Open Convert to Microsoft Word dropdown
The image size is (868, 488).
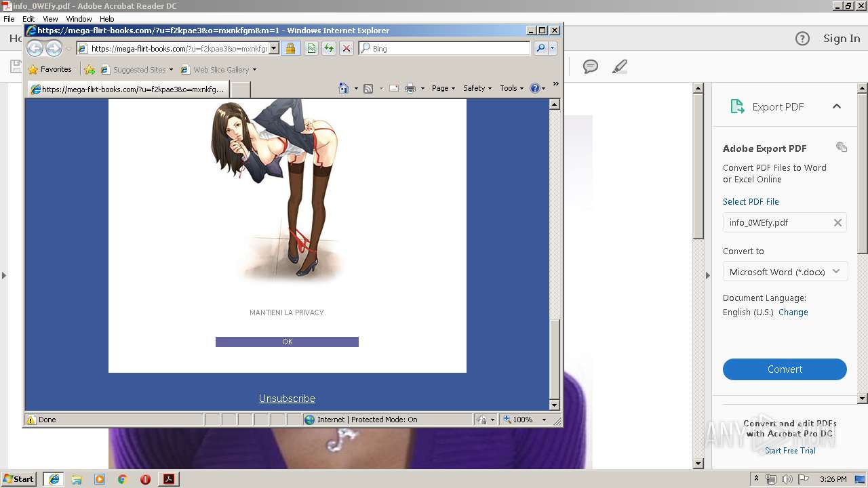point(785,272)
